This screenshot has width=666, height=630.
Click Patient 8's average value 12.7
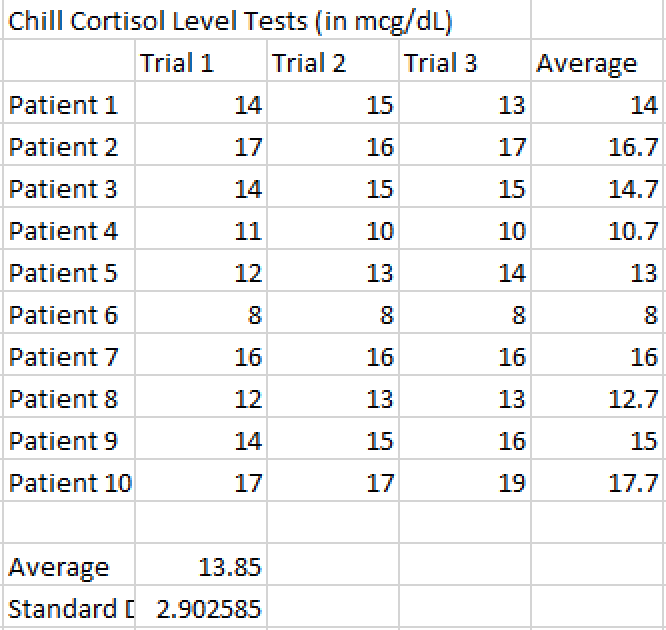click(x=598, y=399)
